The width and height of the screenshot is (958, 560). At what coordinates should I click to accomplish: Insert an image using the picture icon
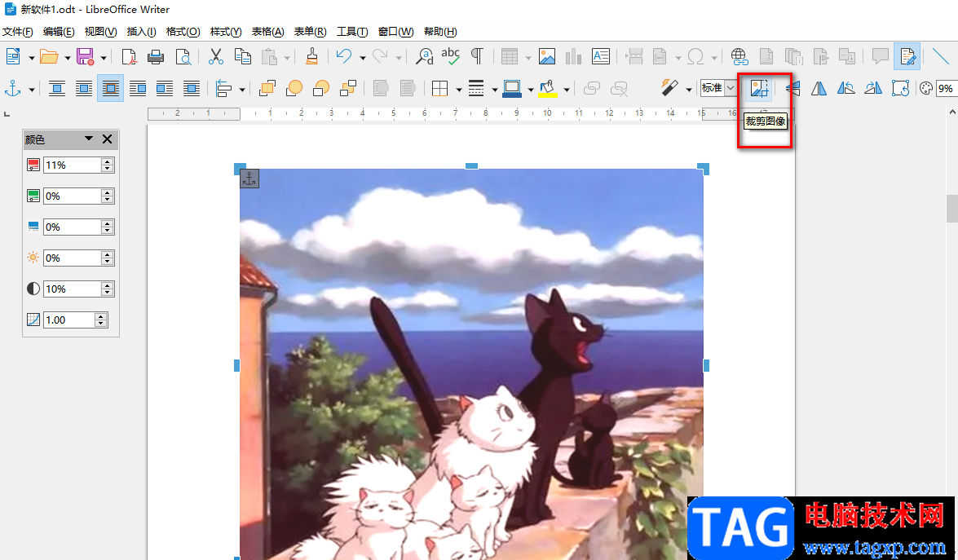point(547,57)
